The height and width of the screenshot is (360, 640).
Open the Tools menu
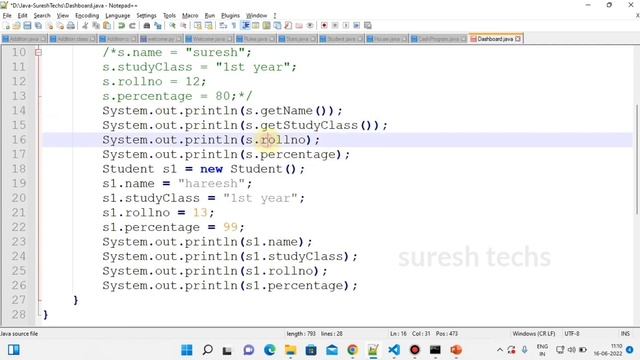click(x=169, y=16)
